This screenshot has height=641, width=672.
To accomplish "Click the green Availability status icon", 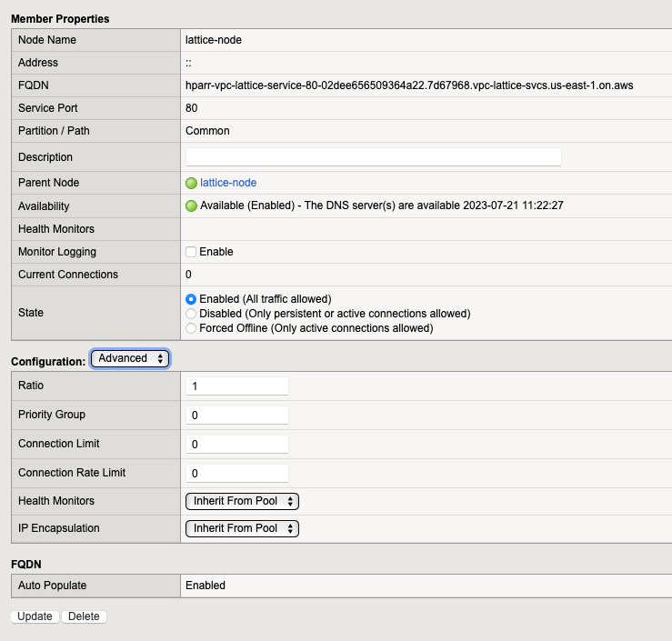I will [191, 205].
